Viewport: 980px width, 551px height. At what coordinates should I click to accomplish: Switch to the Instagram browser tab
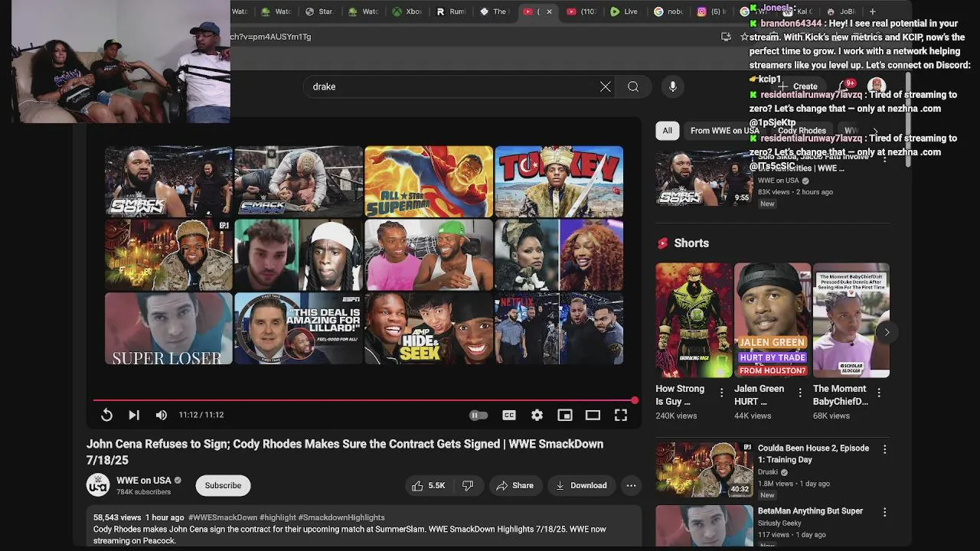point(712,11)
